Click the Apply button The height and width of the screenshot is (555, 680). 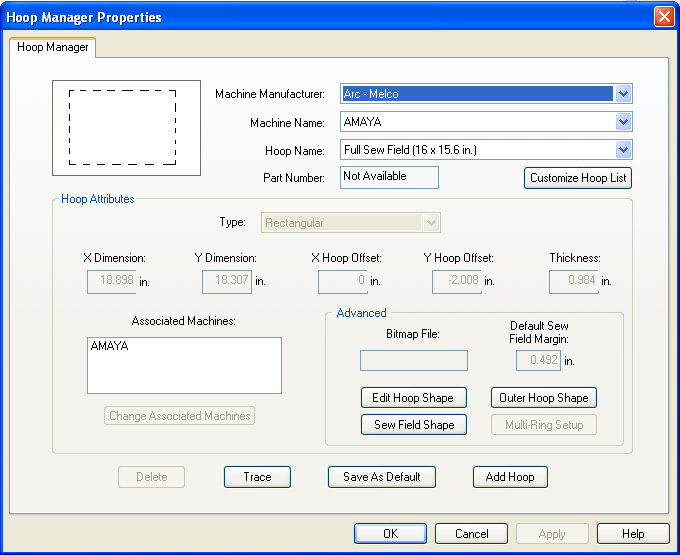tap(552, 533)
